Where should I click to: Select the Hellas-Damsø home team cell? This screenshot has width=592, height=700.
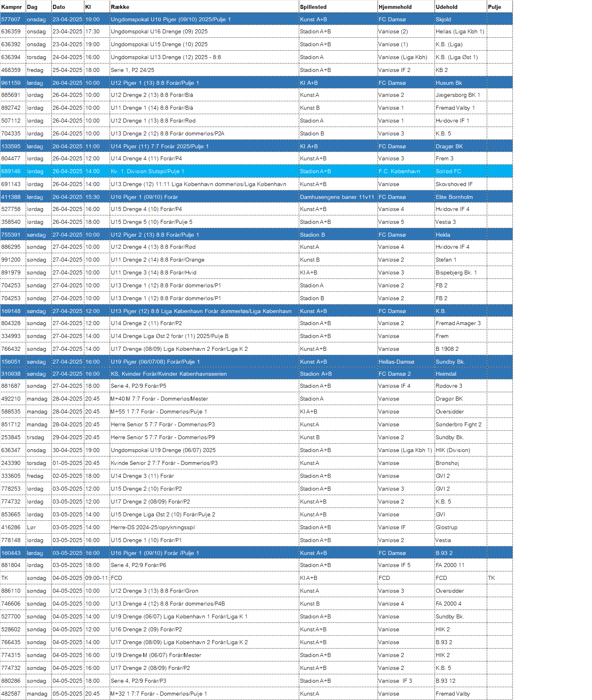(406, 362)
